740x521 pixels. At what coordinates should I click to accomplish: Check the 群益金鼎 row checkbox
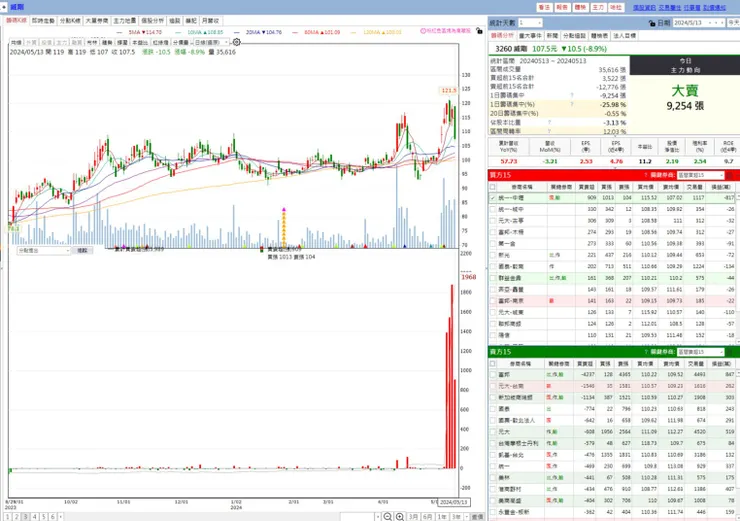pyautogui.click(x=493, y=278)
